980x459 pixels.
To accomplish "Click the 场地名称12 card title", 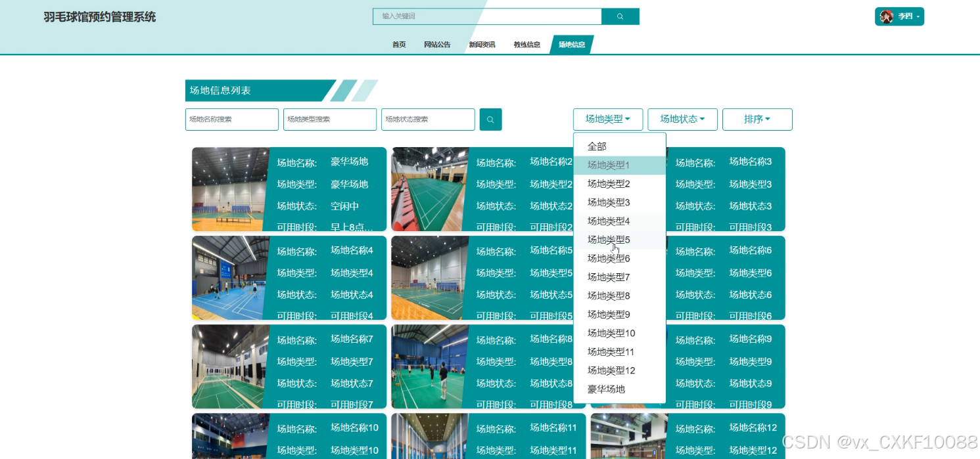I will tap(753, 427).
